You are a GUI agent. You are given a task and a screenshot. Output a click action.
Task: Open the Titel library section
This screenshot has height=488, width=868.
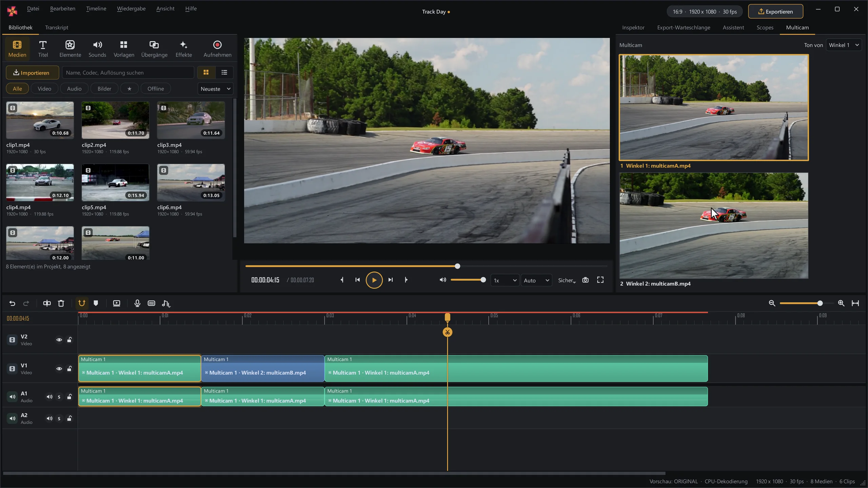43,49
